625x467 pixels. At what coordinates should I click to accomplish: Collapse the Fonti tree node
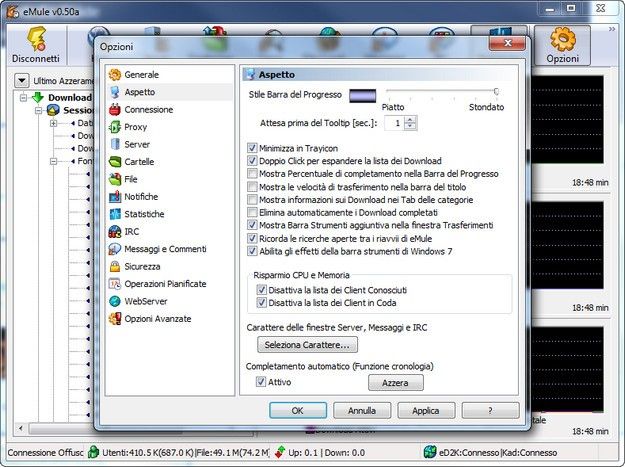pyautogui.click(x=53, y=161)
